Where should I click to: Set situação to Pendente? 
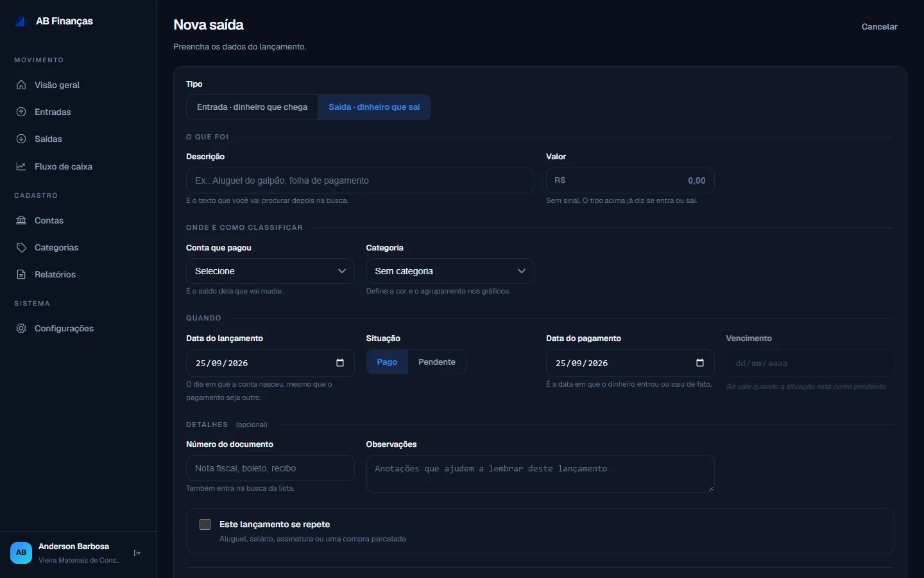pos(437,362)
